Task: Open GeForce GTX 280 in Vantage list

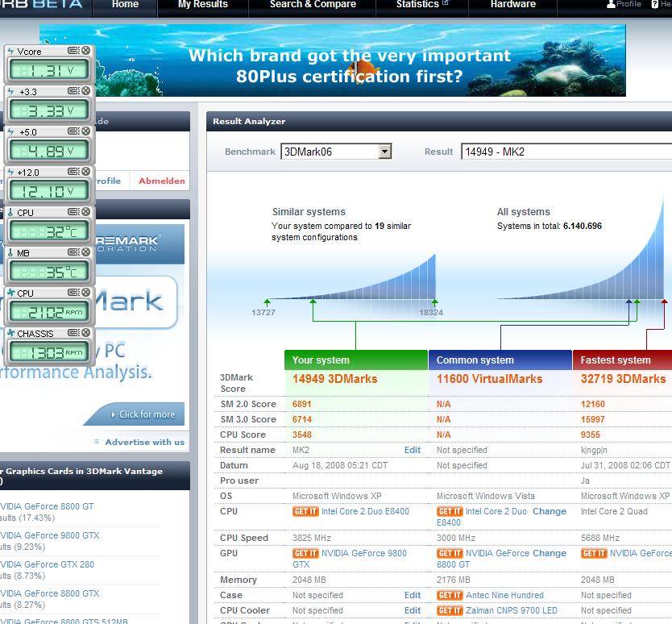Action: click(47, 565)
